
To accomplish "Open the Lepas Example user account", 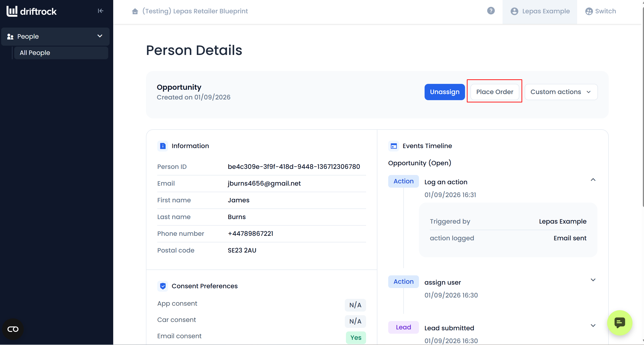I will pyautogui.click(x=540, y=12).
